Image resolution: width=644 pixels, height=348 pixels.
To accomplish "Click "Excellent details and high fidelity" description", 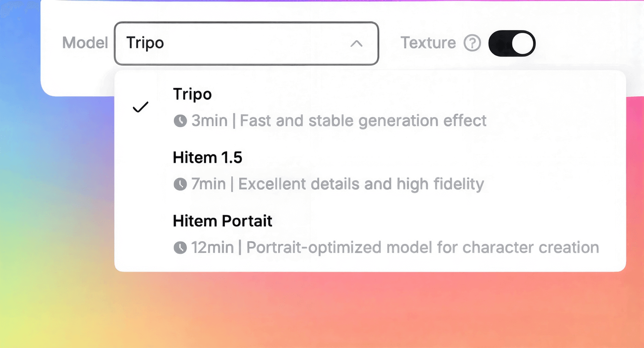I will click(361, 184).
